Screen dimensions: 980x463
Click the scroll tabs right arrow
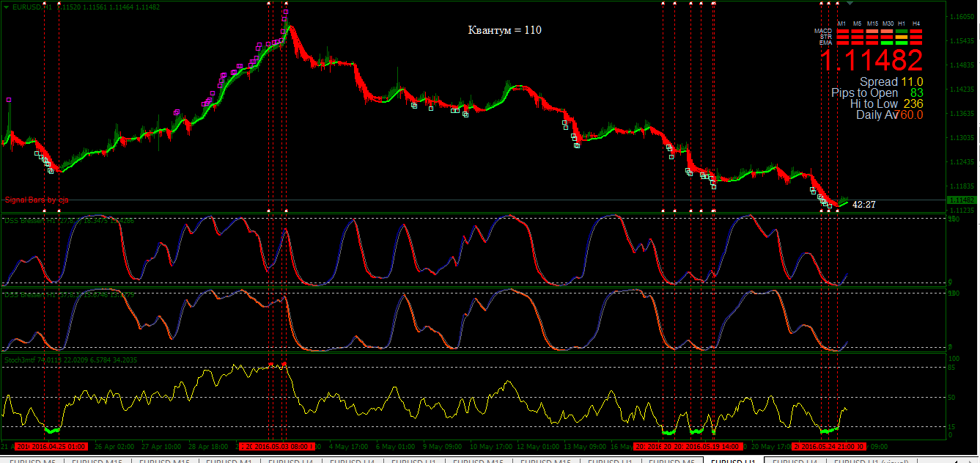(x=971, y=460)
